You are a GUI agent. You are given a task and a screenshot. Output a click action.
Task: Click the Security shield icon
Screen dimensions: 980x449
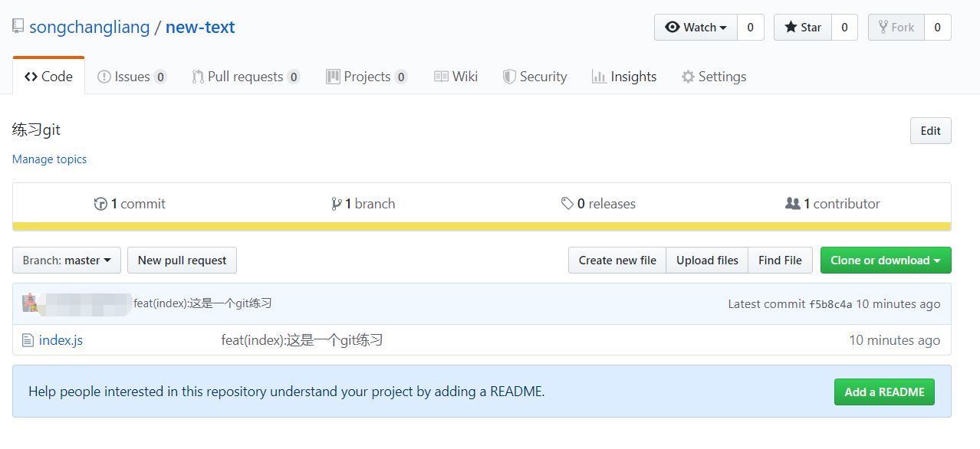click(509, 77)
